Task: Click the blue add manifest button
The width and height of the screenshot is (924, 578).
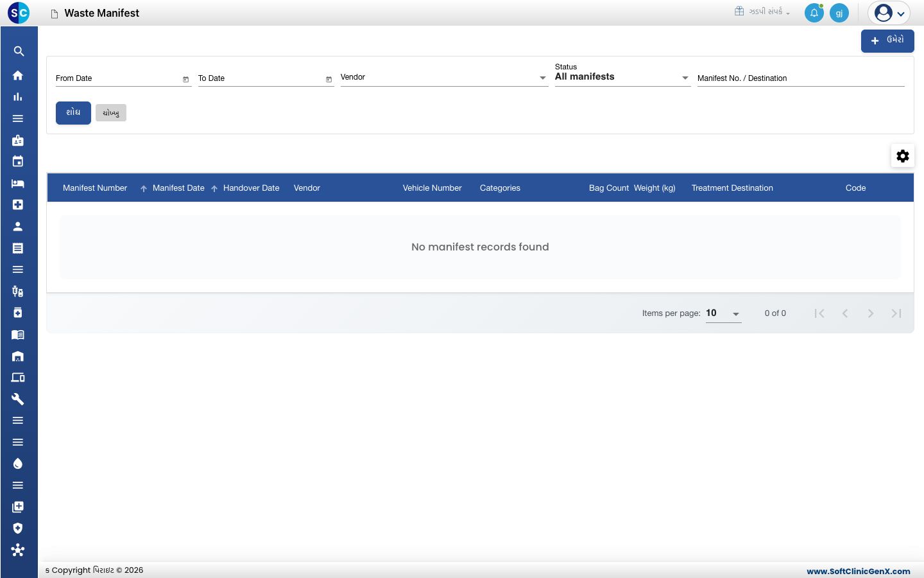Action: (887, 40)
